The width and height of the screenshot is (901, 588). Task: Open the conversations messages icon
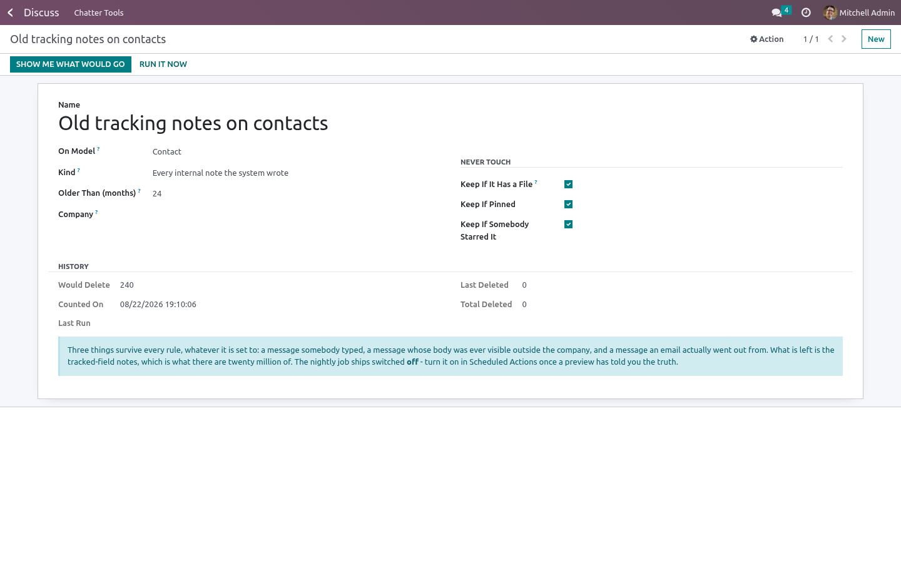tap(777, 13)
